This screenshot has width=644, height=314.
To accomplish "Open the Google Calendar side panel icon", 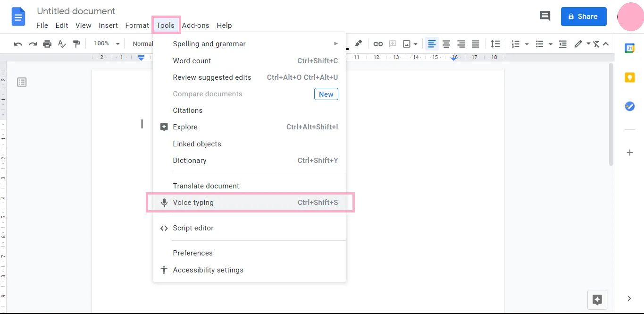I will pyautogui.click(x=629, y=48).
